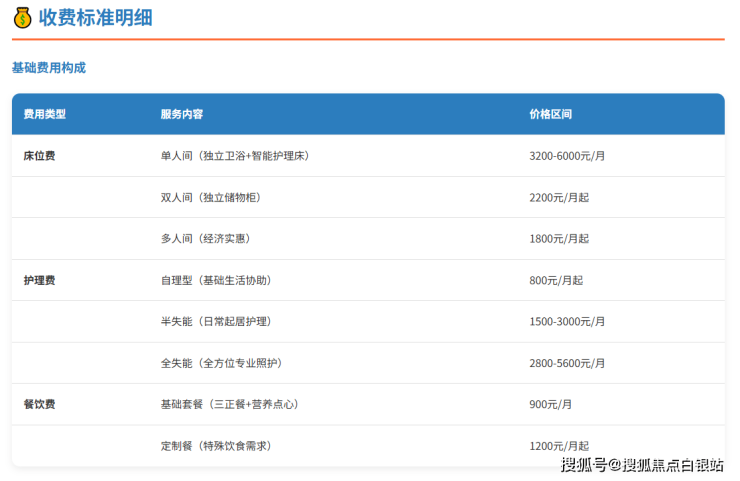Click the 费用类型 column header
The image size is (740, 481).
[44, 115]
